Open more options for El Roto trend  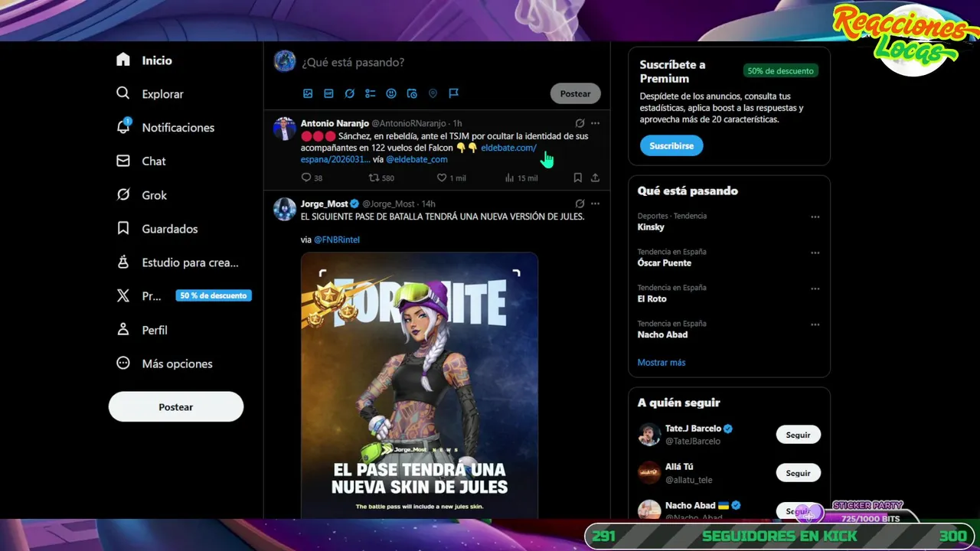pos(815,289)
